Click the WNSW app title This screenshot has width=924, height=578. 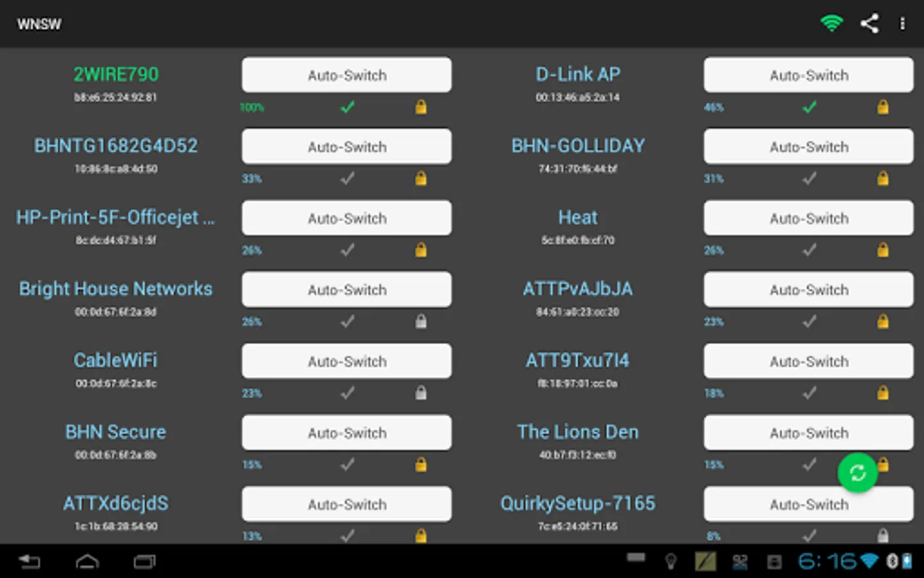coord(39,24)
